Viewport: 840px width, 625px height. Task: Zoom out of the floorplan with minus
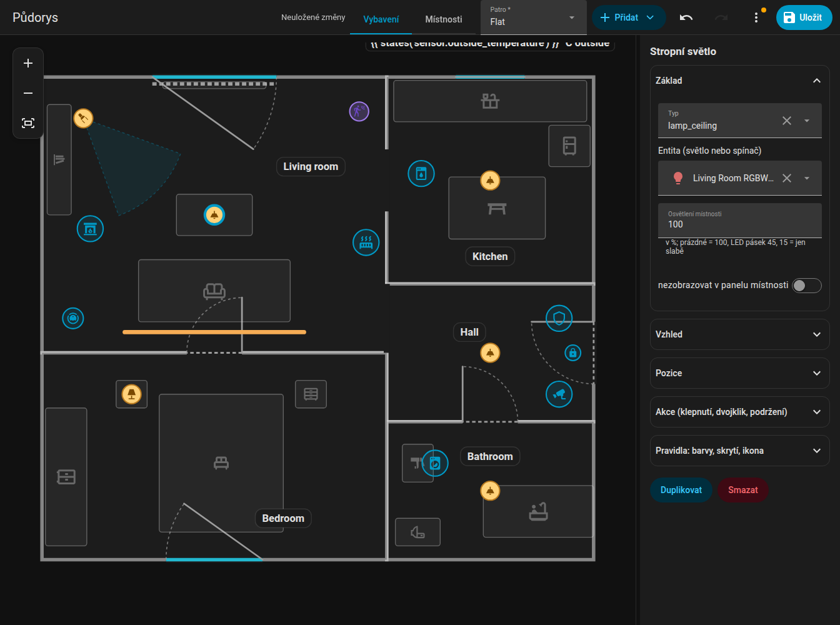point(28,93)
